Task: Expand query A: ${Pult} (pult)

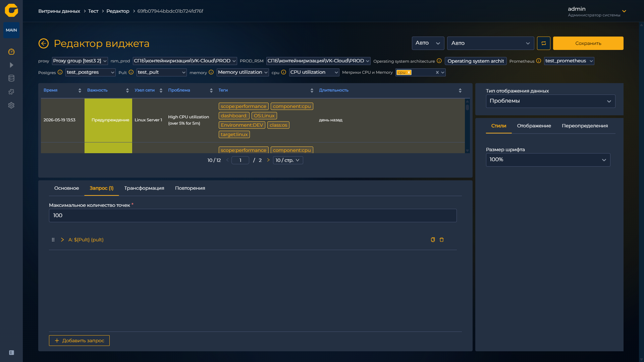Action: click(62, 240)
